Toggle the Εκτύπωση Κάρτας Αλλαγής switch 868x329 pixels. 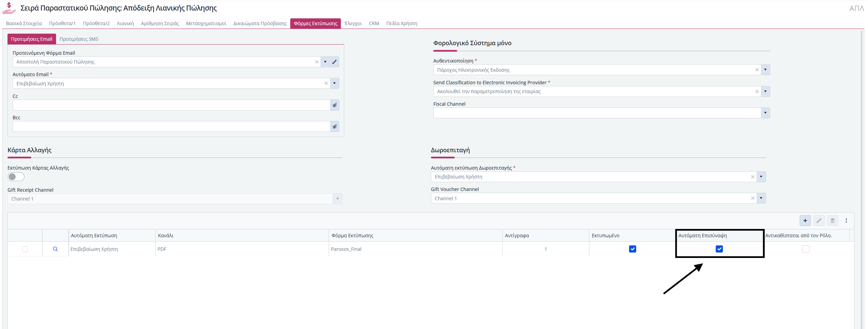(16, 177)
